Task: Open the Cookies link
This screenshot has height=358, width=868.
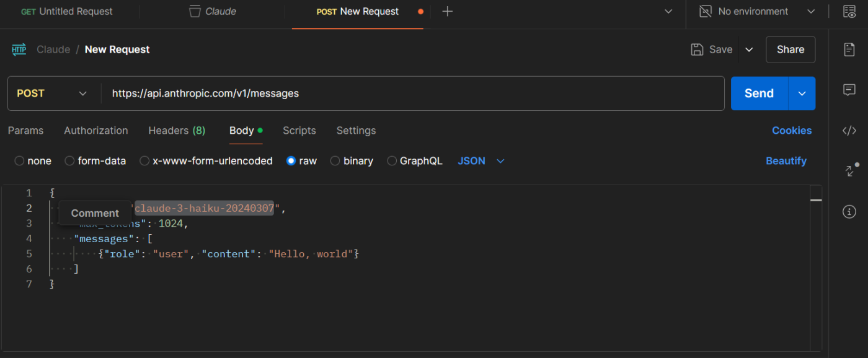Action: point(792,131)
